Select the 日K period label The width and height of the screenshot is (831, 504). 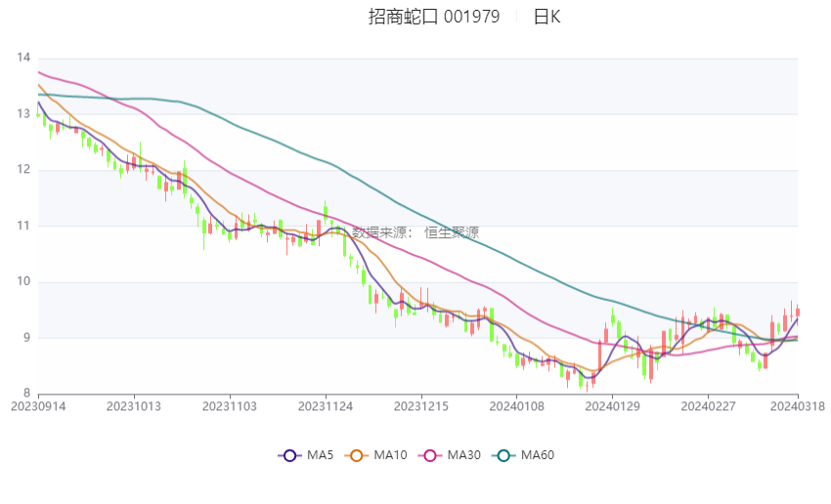[547, 17]
